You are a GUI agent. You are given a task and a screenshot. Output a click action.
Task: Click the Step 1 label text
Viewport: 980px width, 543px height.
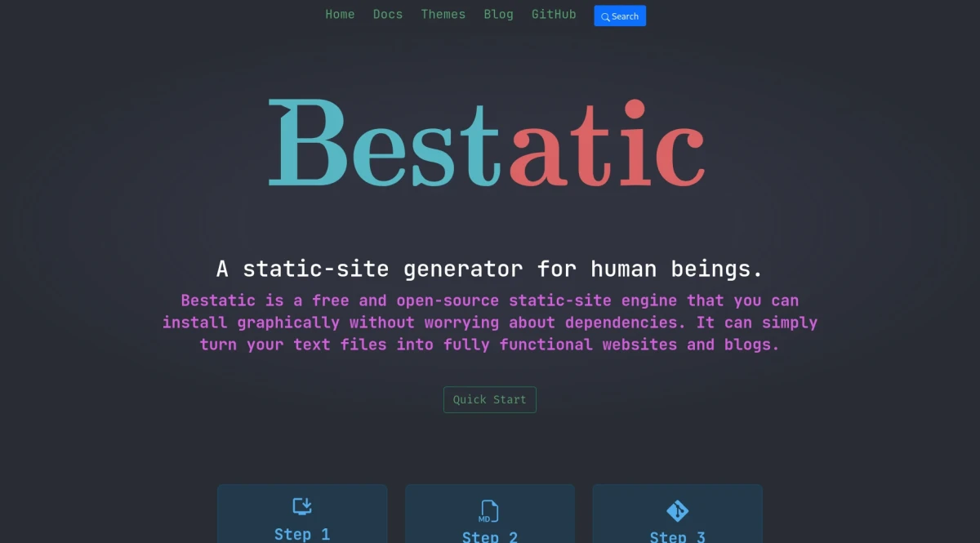click(x=302, y=534)
